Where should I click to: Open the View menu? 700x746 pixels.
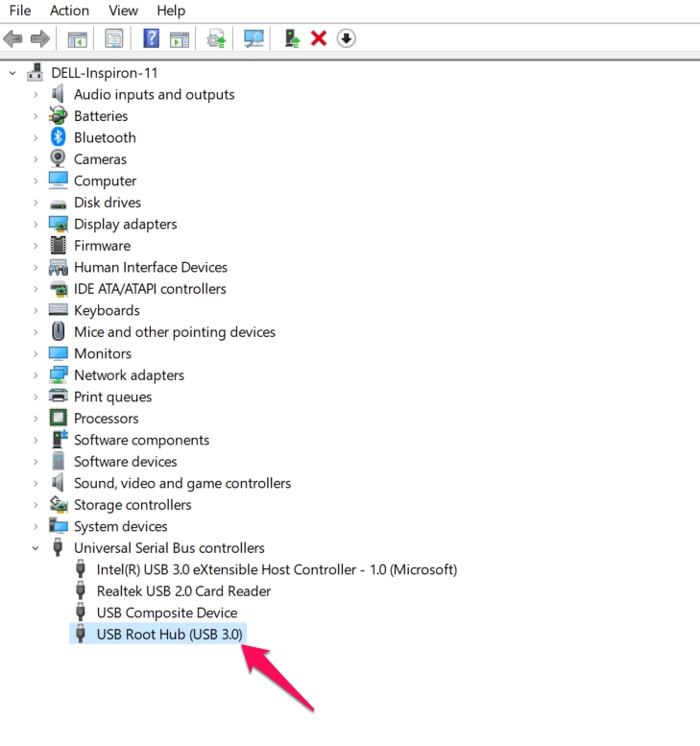(x=123, y=11)
